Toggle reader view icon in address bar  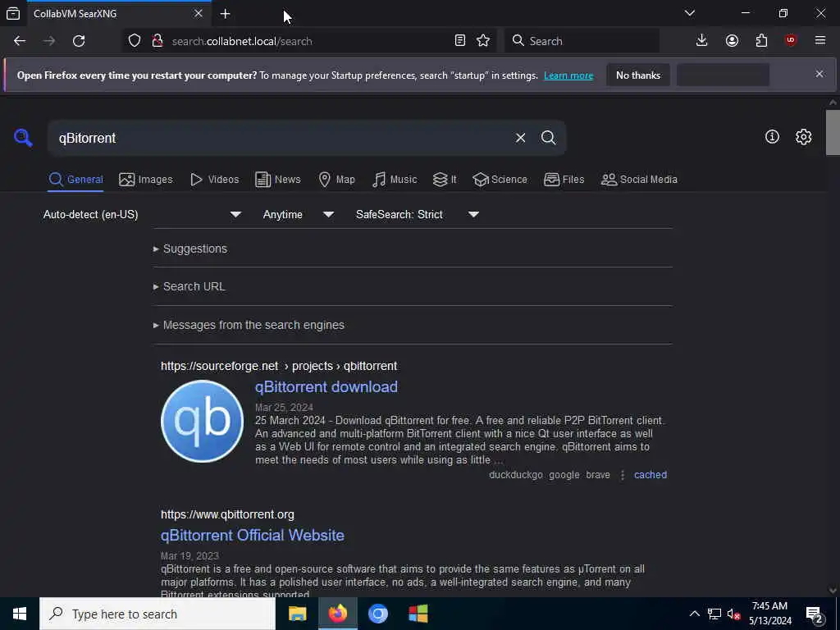pos(459,41)
